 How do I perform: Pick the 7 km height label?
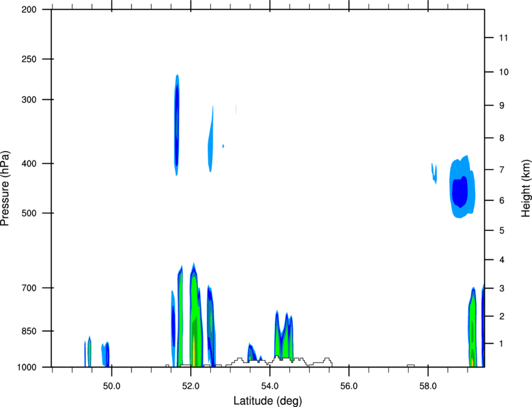point(502,170)
